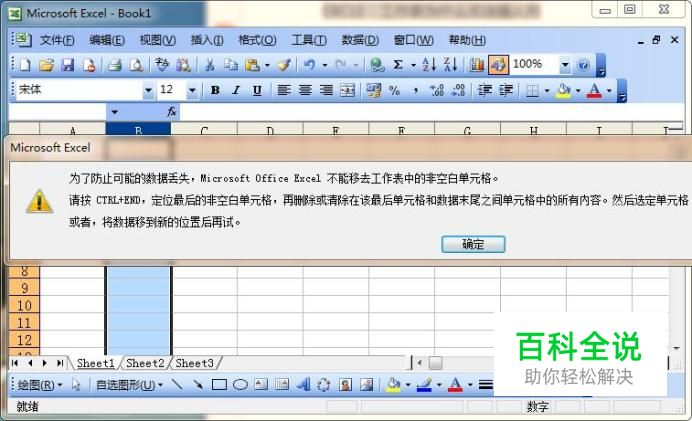Expand the fill color dropdown arrow

578,90
